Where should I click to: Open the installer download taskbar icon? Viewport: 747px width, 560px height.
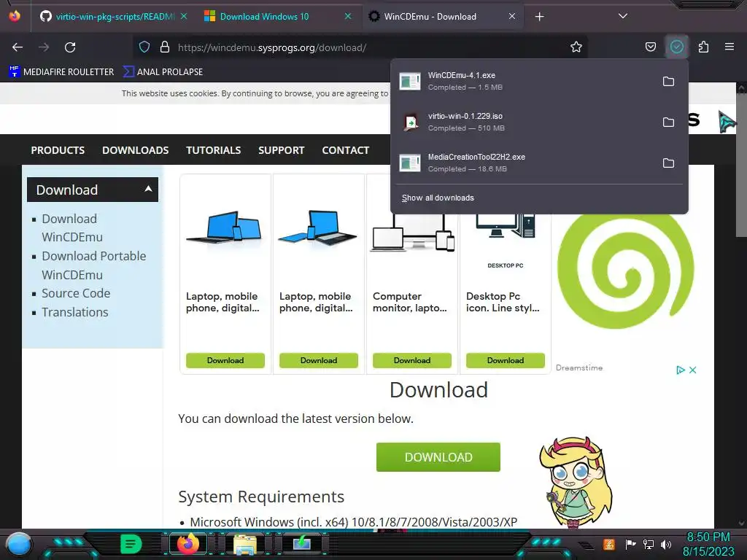(302, 544)
